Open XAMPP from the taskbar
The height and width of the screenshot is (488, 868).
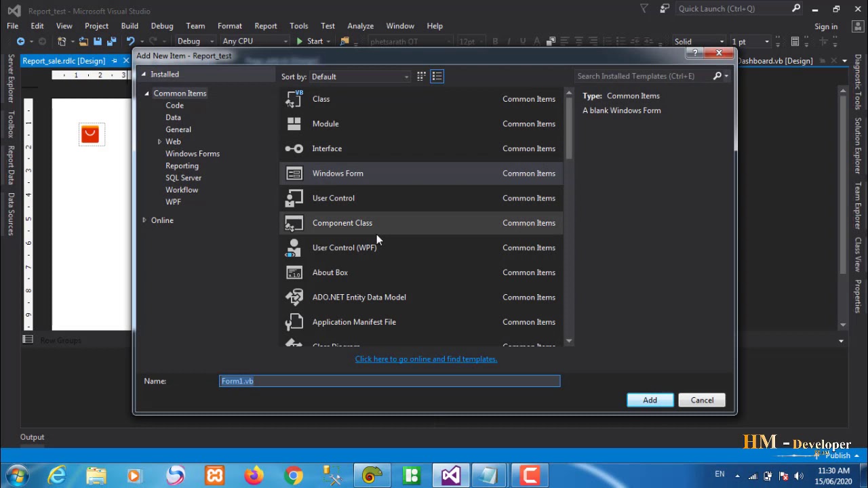coord(215,476)
